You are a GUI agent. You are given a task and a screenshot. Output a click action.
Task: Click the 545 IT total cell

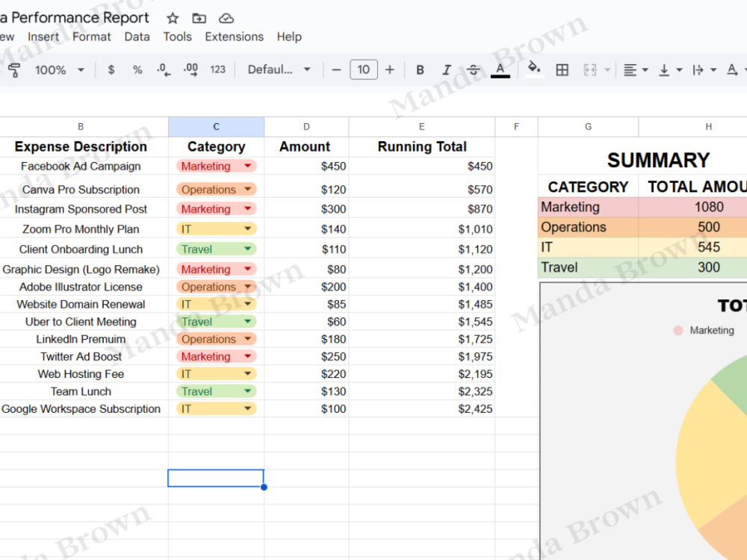708,247
